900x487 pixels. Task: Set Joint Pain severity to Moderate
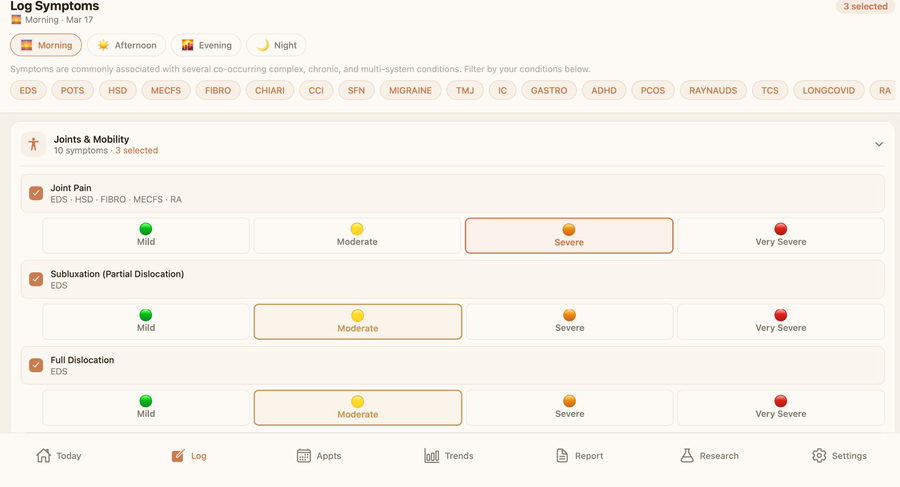pyautogui.click(x=357, y=235)
